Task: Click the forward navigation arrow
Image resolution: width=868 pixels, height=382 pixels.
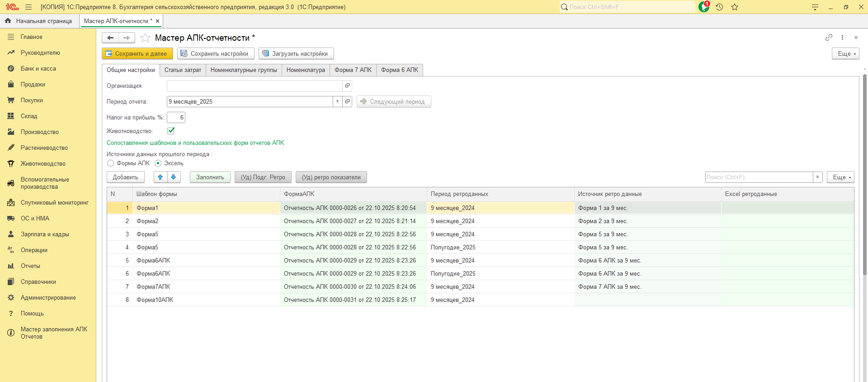Action: pyautogui.click(x=127, y=38)
